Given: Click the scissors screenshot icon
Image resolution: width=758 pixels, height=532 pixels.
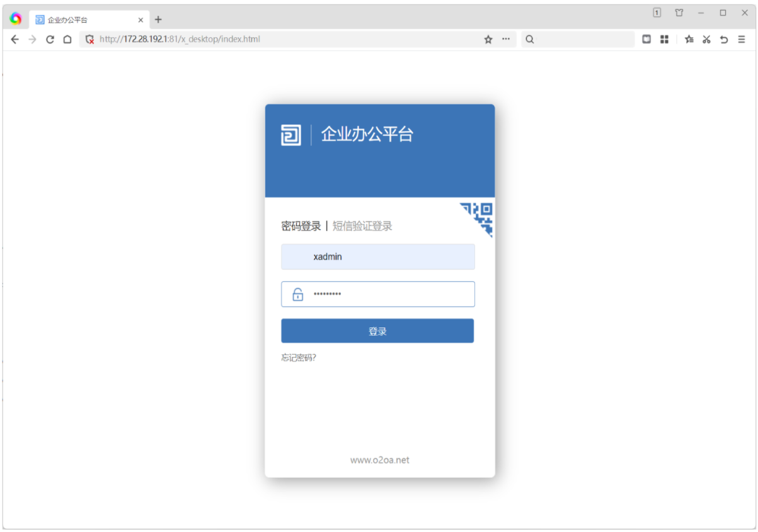Looking at the screenshot, I should point(706,39).
